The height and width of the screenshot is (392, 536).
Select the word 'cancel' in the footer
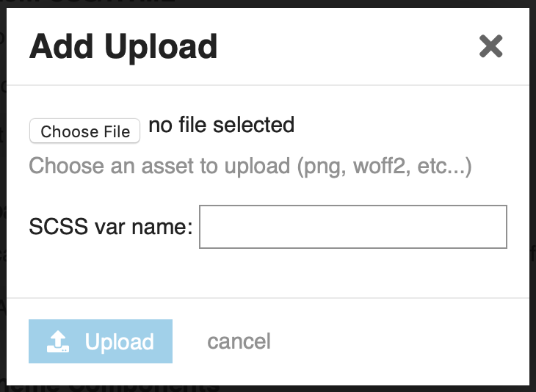(x=239, y=341)
